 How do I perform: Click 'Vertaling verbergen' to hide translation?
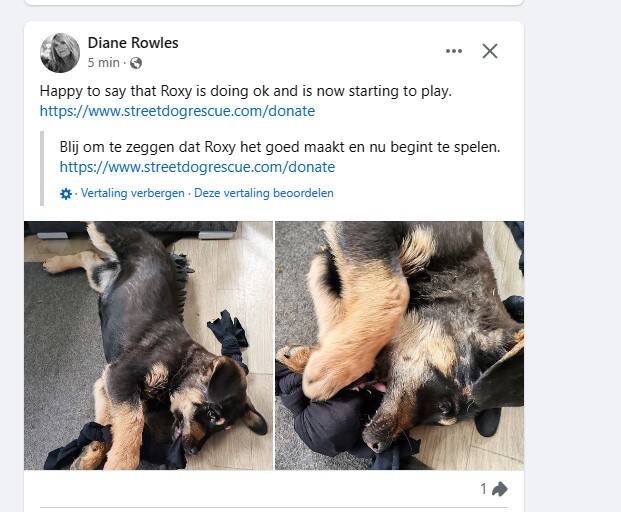(x=132, y=193)
